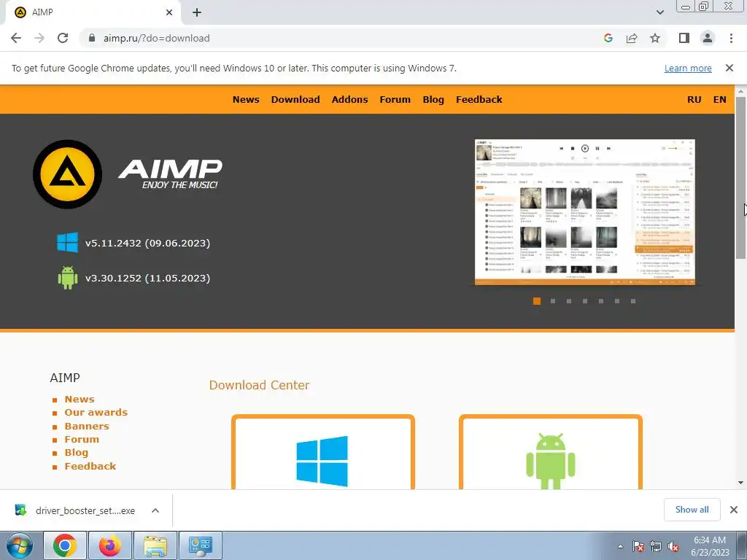Open News in the AIMP sidebar
Image resolution: width=747 pixels, height=560 pixels.
click(80, 399)
